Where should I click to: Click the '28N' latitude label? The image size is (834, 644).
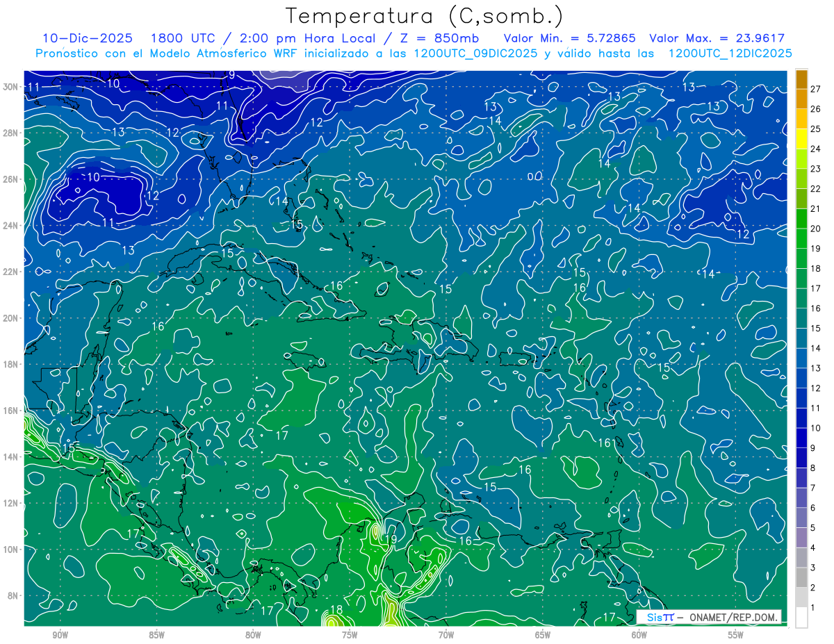12,133
